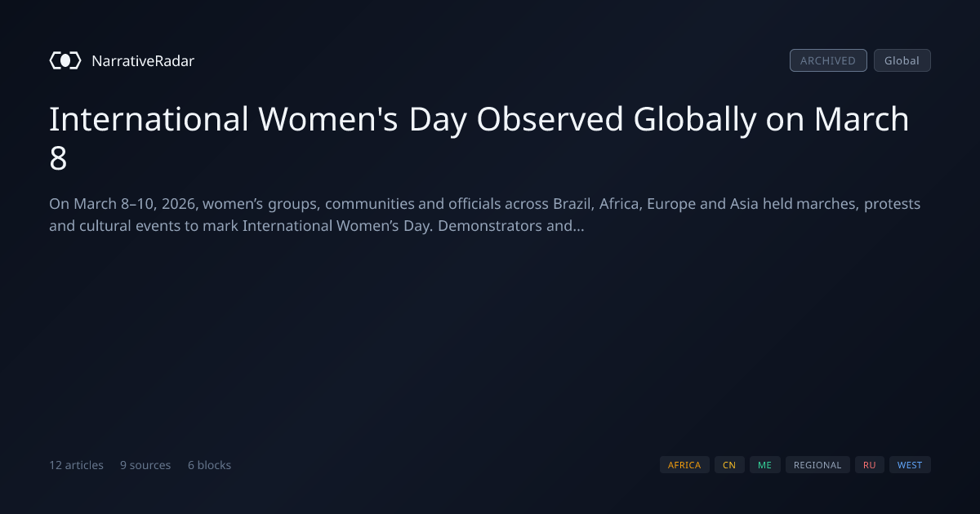Pick the blue WEST tag
Screen dimensions: 980x514
[910, 465]
